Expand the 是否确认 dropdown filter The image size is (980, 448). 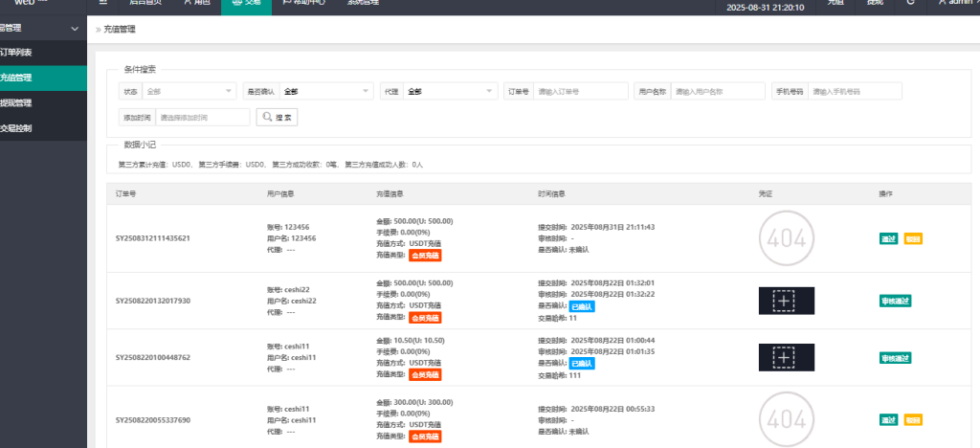pyautogui.click(x=325, y=91)
